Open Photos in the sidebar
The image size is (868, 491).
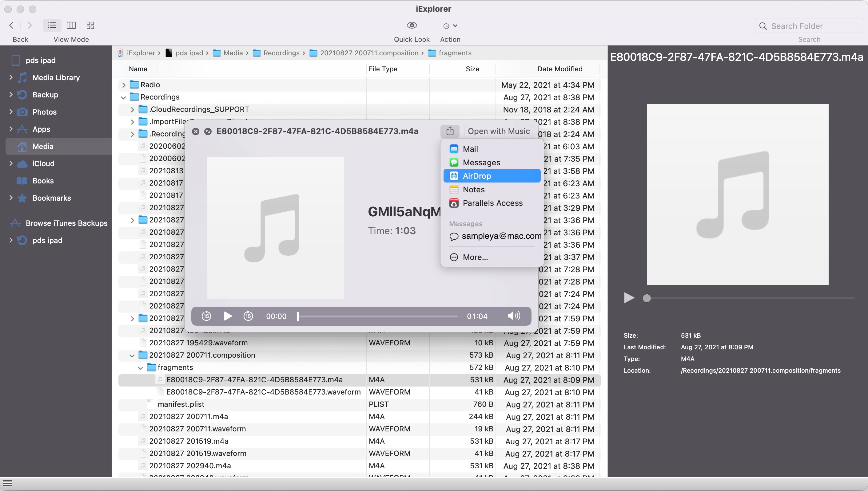click(44, 112)
